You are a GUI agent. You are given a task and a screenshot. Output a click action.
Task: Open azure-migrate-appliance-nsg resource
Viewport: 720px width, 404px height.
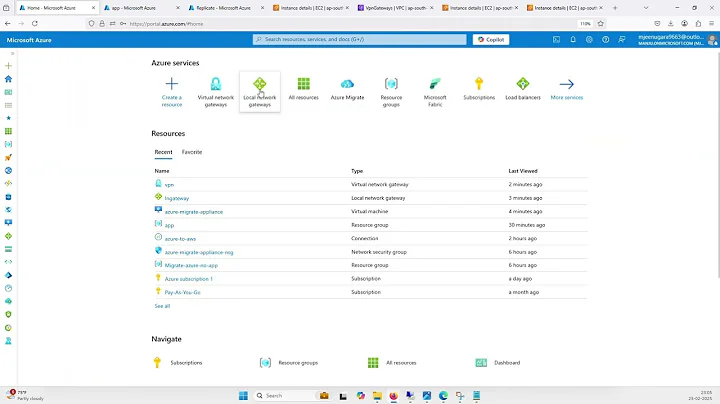(x=199, y=252)
